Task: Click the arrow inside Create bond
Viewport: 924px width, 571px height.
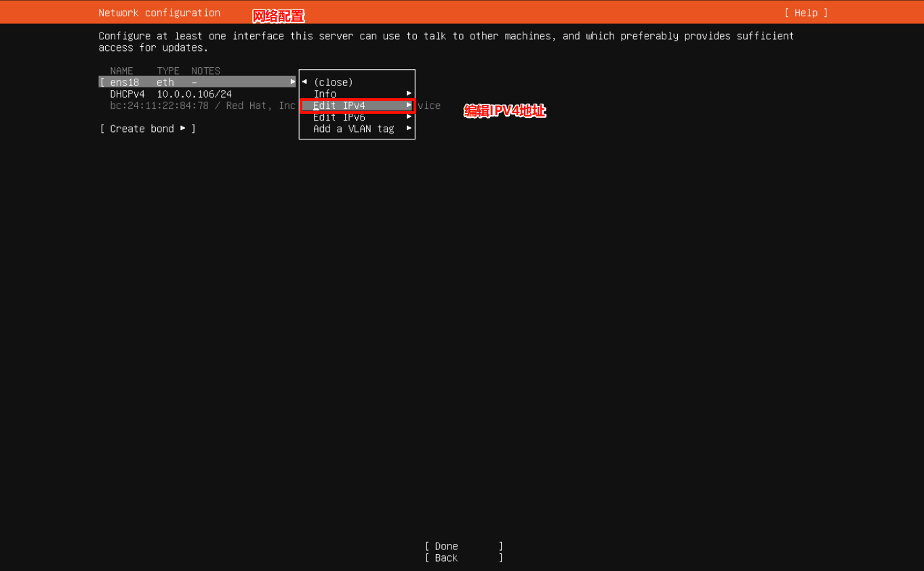Action: [x=183, y=128]
